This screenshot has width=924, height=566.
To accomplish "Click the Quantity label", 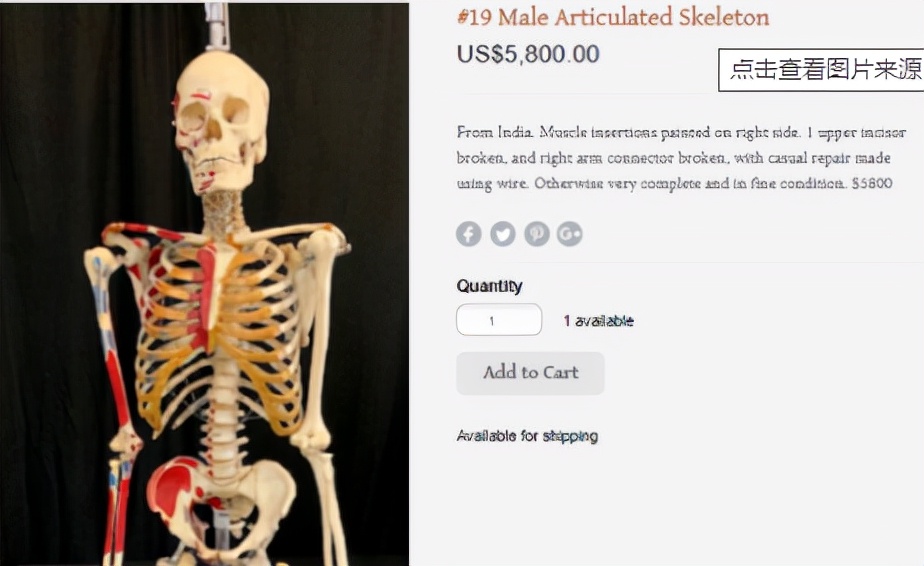I will point(490,286).
